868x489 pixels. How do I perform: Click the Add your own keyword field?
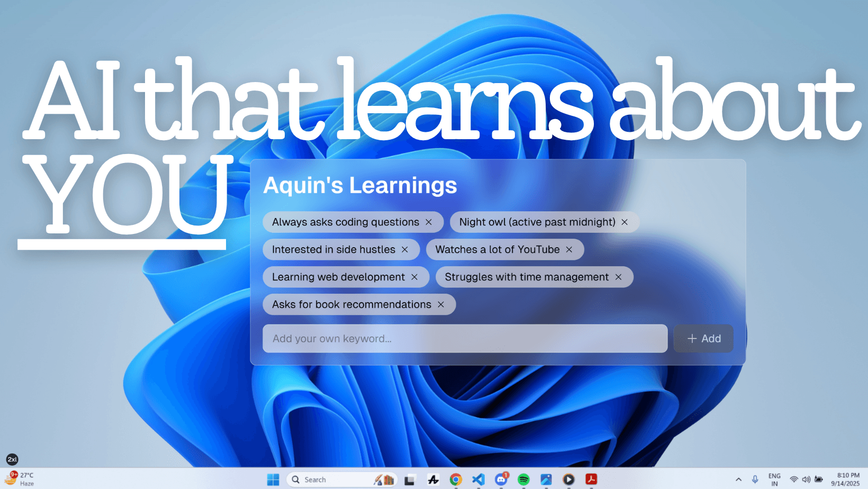[x=465, y=339]
